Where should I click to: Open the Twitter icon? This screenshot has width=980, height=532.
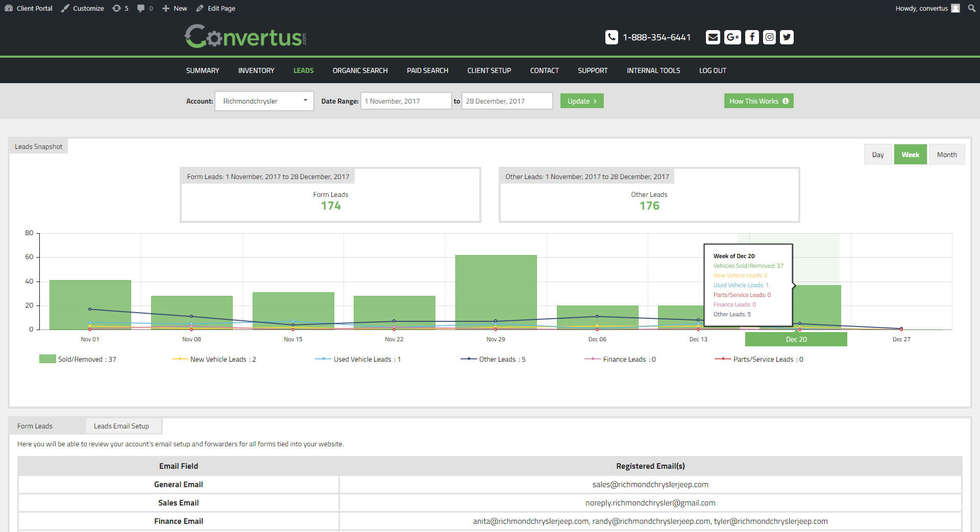[x=787, y=37]
